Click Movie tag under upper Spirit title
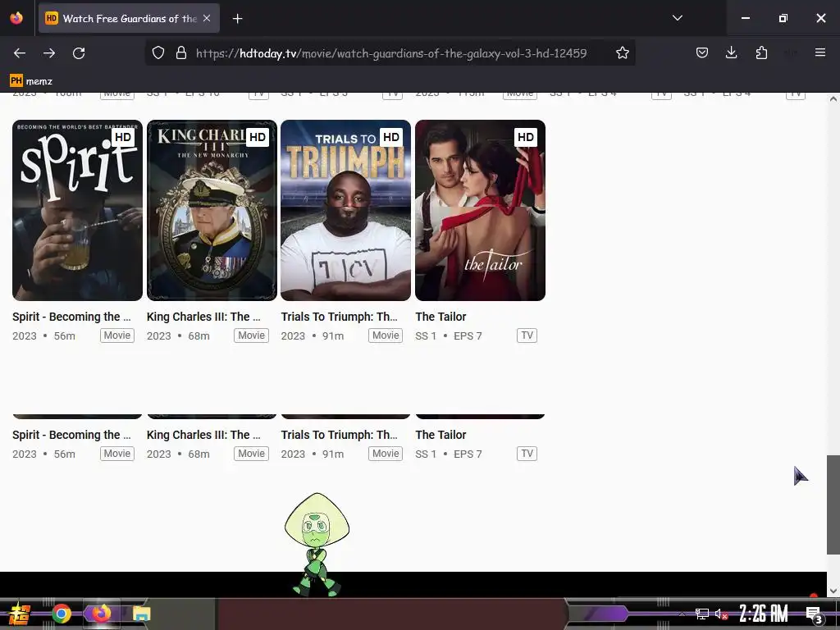The width and height of the screenshot is (840, 630). tap(116, 336)
